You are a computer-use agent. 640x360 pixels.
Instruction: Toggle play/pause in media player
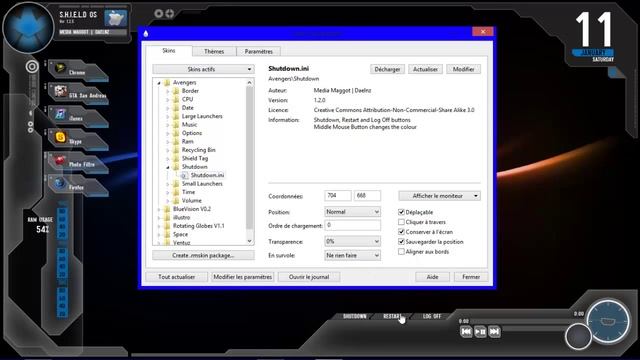[x=480, y=331]
